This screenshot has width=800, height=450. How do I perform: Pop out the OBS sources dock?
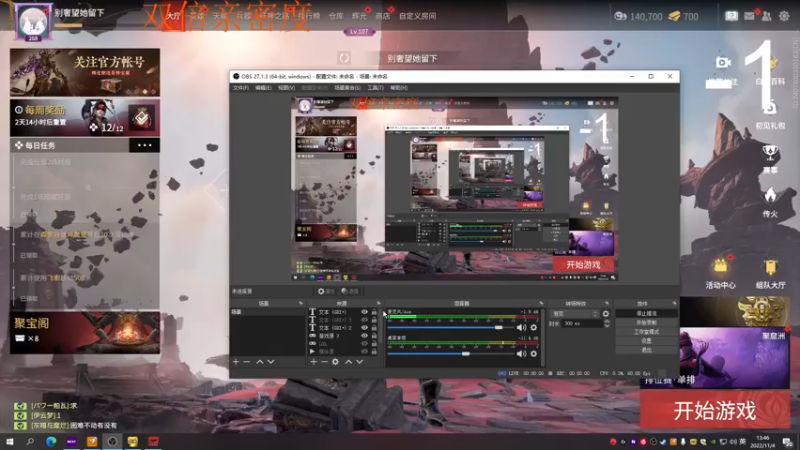pyautogui.click(x=379, y=304)
